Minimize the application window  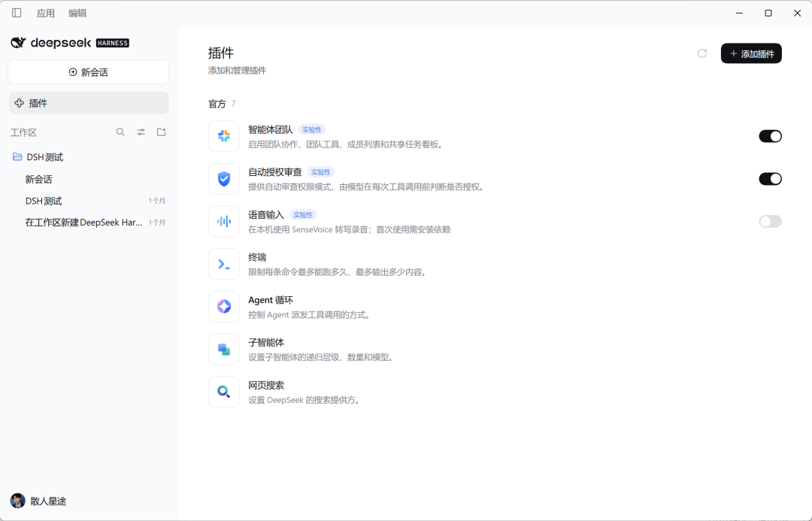740,13
